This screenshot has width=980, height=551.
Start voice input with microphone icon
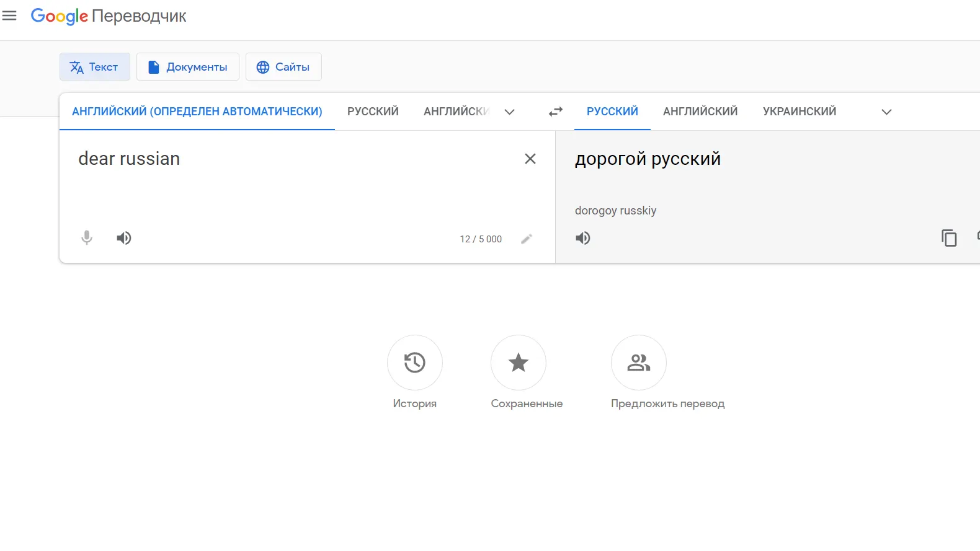click(87, 238)
